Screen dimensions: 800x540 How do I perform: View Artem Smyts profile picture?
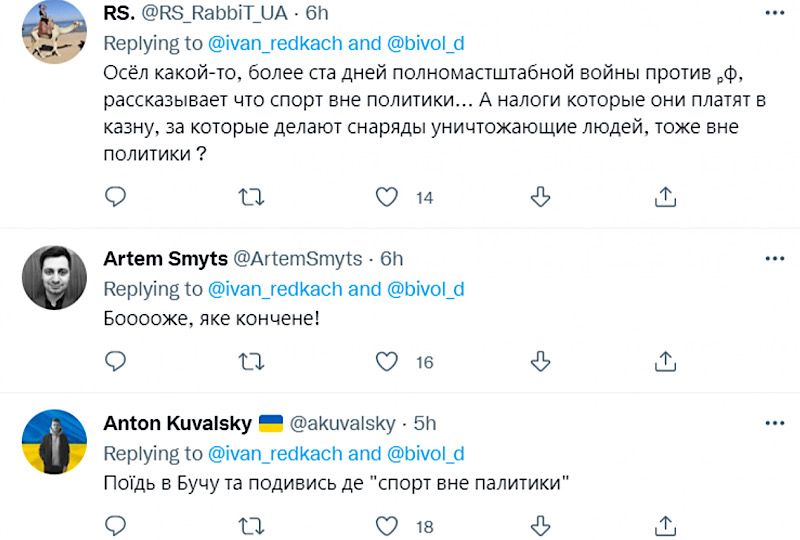point(54,276)
